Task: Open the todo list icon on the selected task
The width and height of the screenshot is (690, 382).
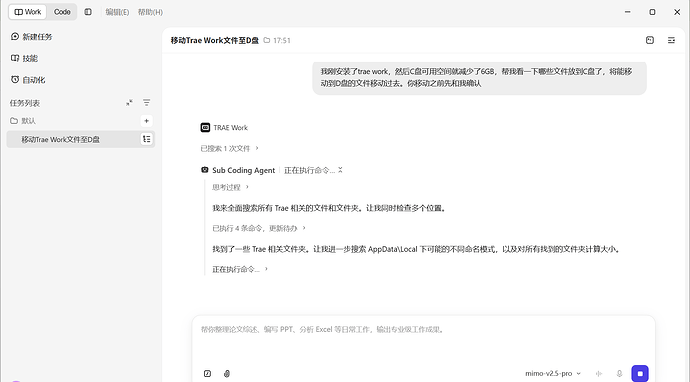Action: pyautogui.click(x=147, y=139)
